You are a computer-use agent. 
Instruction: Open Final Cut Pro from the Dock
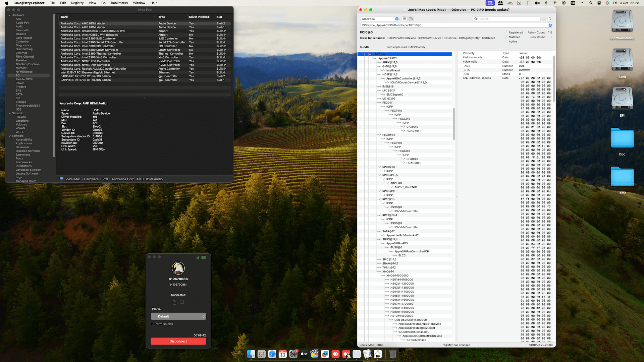314,354
